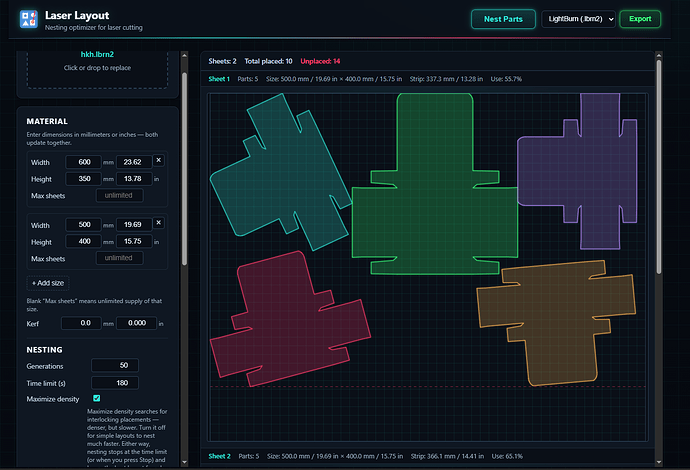
Task: Click Sheet 1 'Strip: 337.3 mm / 13.28 in' text
Action: 446,79
